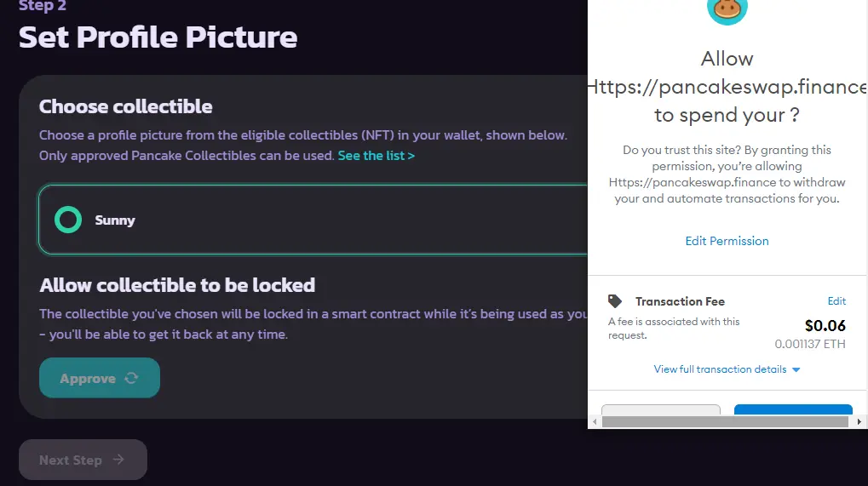
Task: Click the white Reject button at popup bottom
Action: click(661, 409)
